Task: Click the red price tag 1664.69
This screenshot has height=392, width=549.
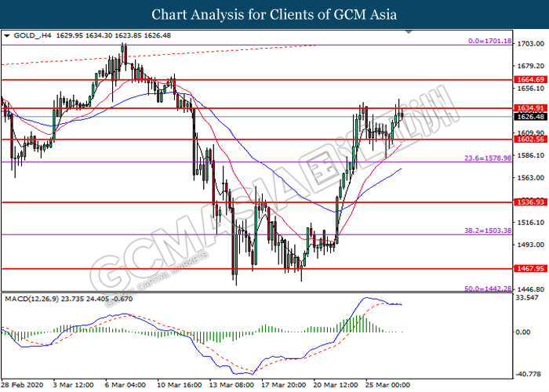Action: (x=530, y=80)
